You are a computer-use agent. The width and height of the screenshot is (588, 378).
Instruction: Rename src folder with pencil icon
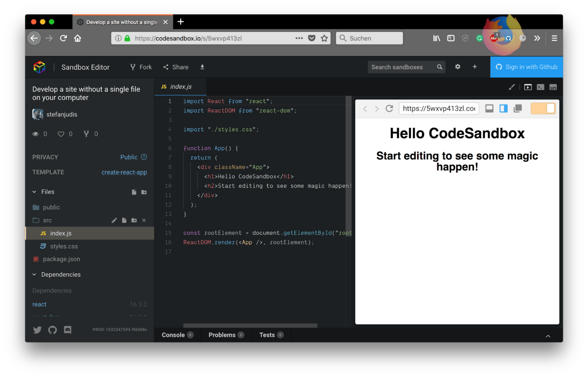click(114, 220)
